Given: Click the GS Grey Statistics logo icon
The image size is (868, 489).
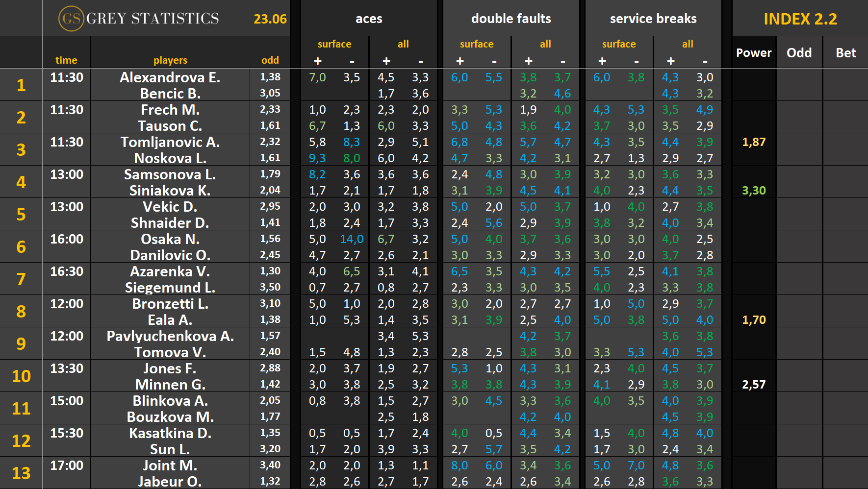Looking at the screenshot, I should 71,19.
